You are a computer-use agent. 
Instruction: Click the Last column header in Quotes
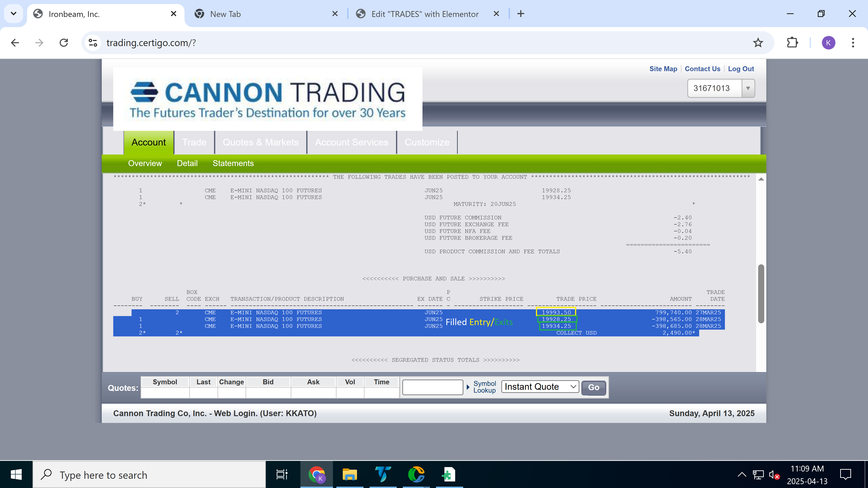pyautogui.click(x=203, y=382)
